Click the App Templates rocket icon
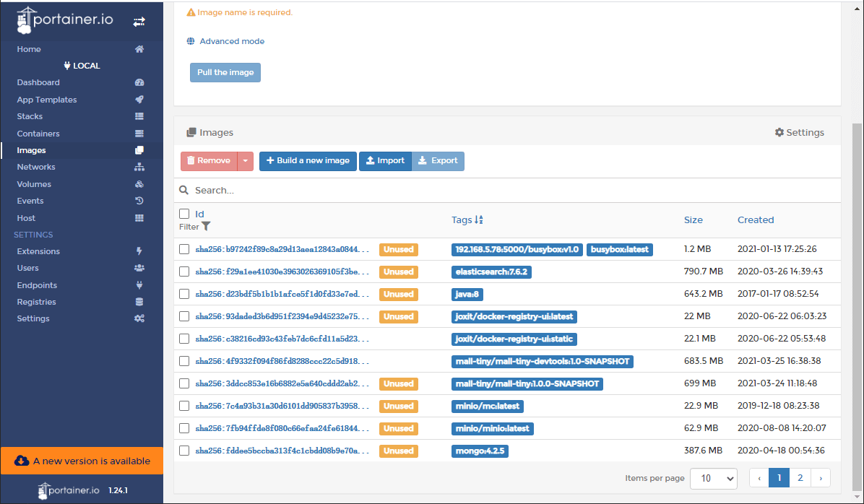This screenshot has height=504, width=864. click(x=139, y=100)
